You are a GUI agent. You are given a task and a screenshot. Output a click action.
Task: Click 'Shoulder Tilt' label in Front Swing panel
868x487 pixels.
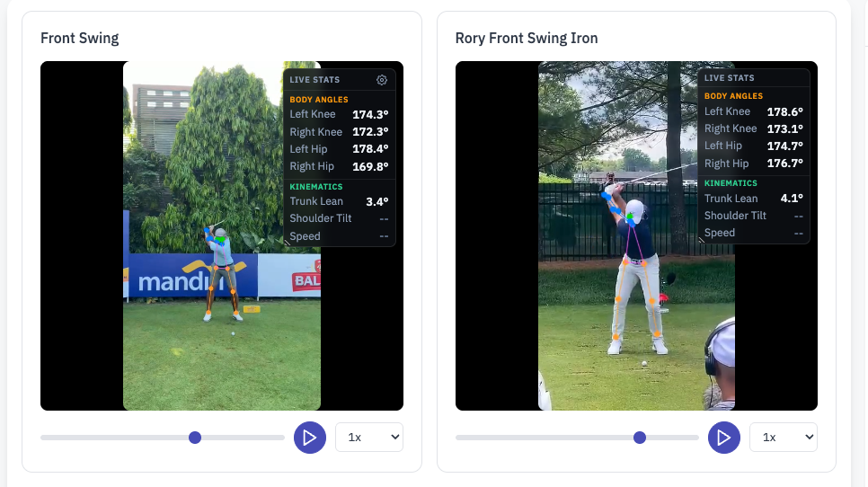(321, 218)
